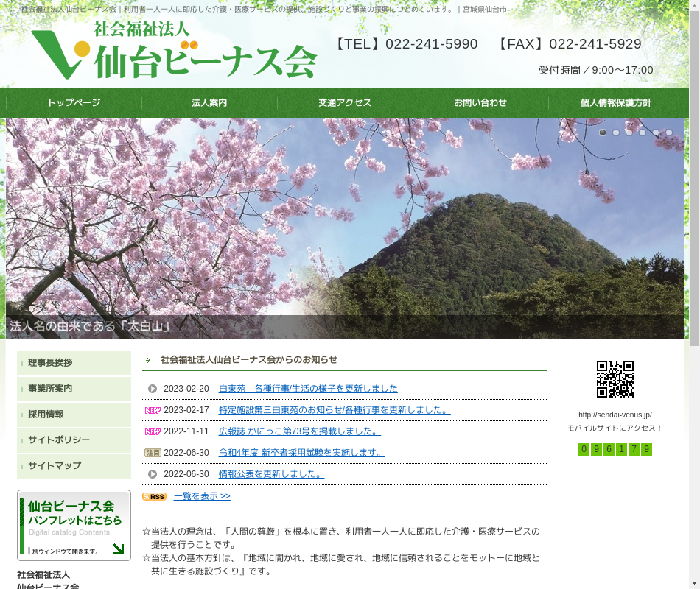
Task: Open 採用情報 in the sidebar menu
Action: pyautogui.click(x=74, y=415)
